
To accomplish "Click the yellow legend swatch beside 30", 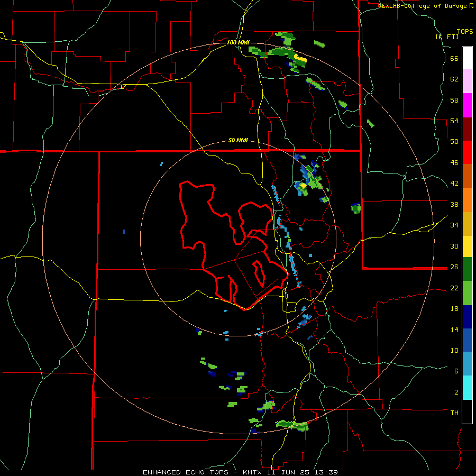I will tap(467, 246).
